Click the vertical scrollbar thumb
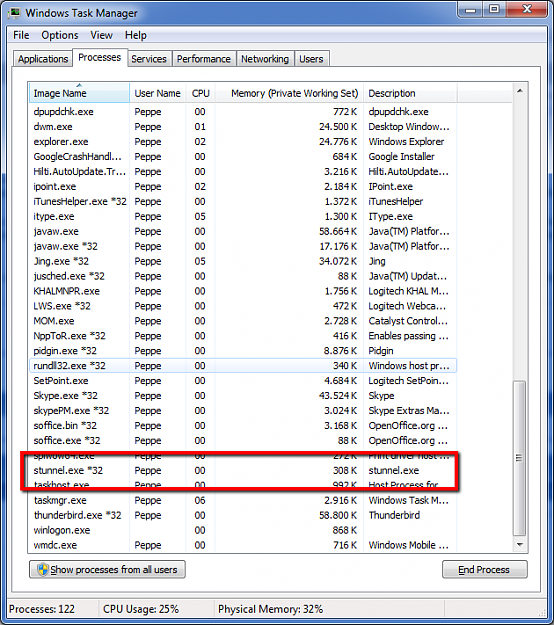The width and height of the screenshot is (554, 625). tap(519, 458)
